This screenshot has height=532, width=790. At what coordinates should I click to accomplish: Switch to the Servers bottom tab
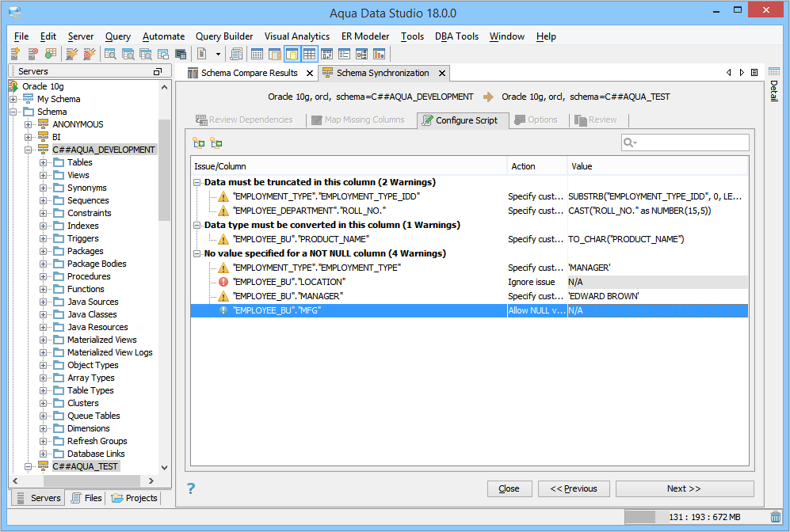[x=39, y=498]
